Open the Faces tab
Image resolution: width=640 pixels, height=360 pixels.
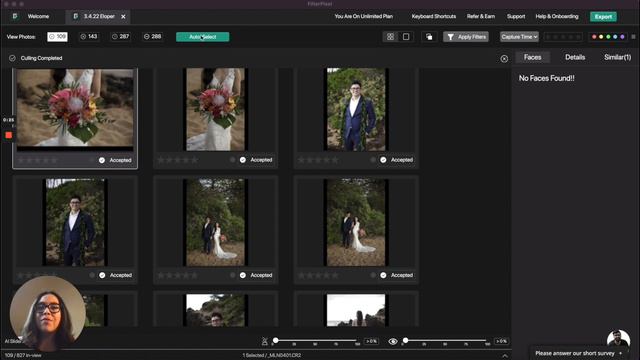click(x=532, y=57)
